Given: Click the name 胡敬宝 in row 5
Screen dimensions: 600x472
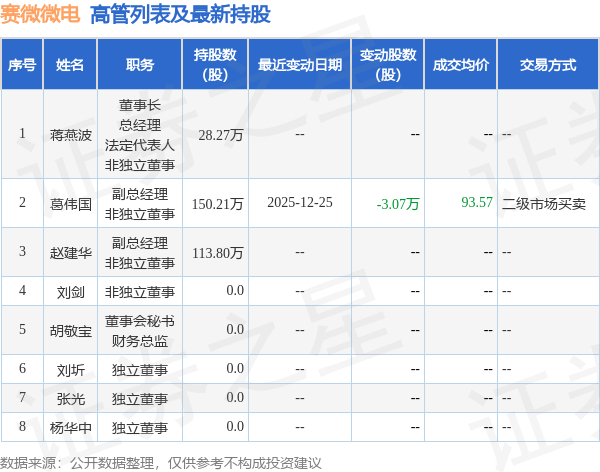Looking at the screenshot, I should [x=70, y=331].
